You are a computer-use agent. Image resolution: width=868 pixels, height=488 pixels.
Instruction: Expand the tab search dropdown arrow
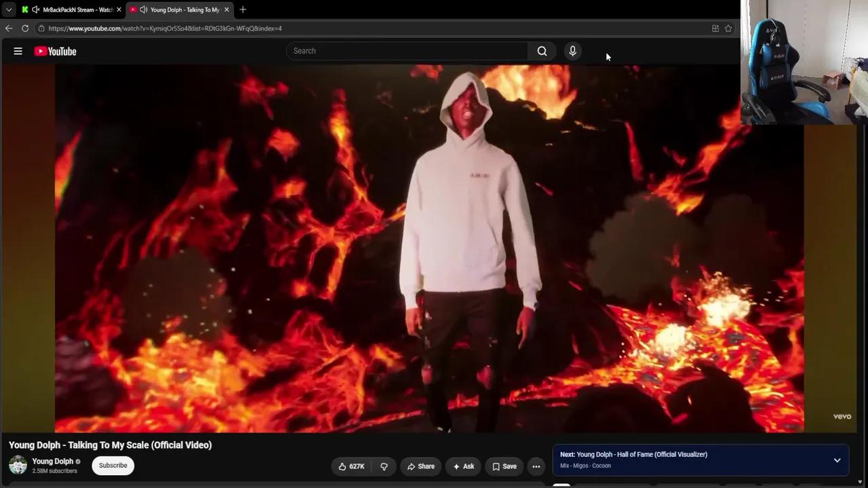pyautogui.click(x=9, y=9)
